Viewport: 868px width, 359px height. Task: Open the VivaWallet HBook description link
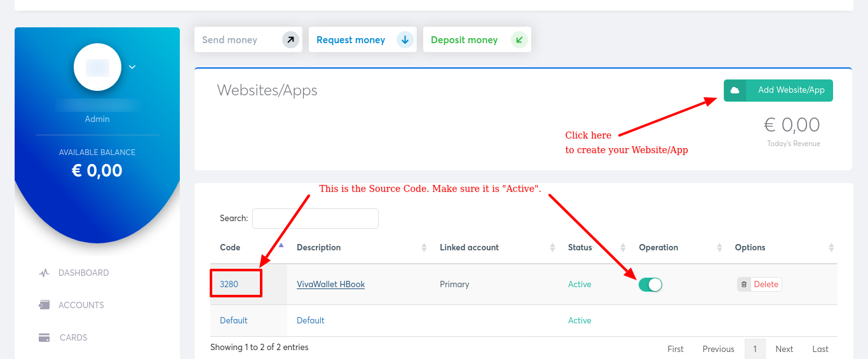coord(330,285)
